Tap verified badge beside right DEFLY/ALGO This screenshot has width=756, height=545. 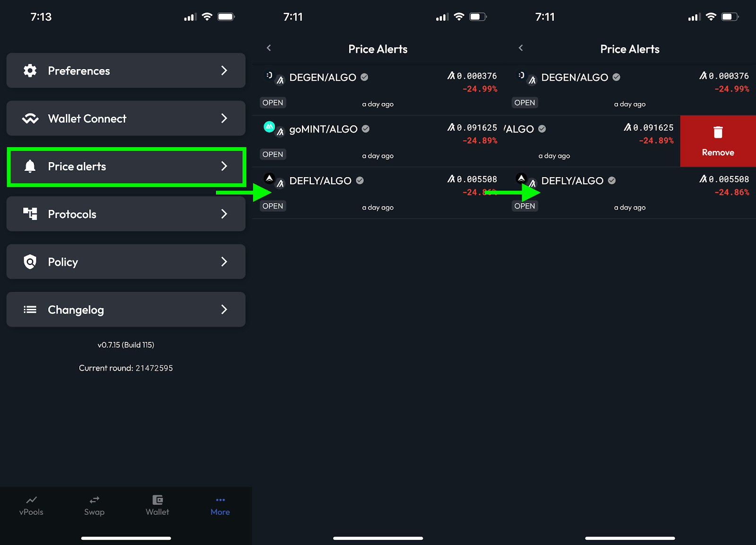(x=612, y=180)
